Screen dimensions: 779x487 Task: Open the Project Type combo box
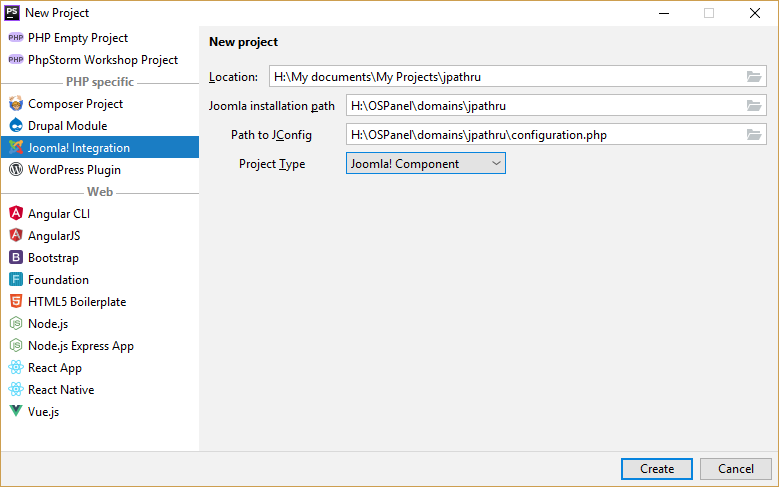click(x=426, y=163)
